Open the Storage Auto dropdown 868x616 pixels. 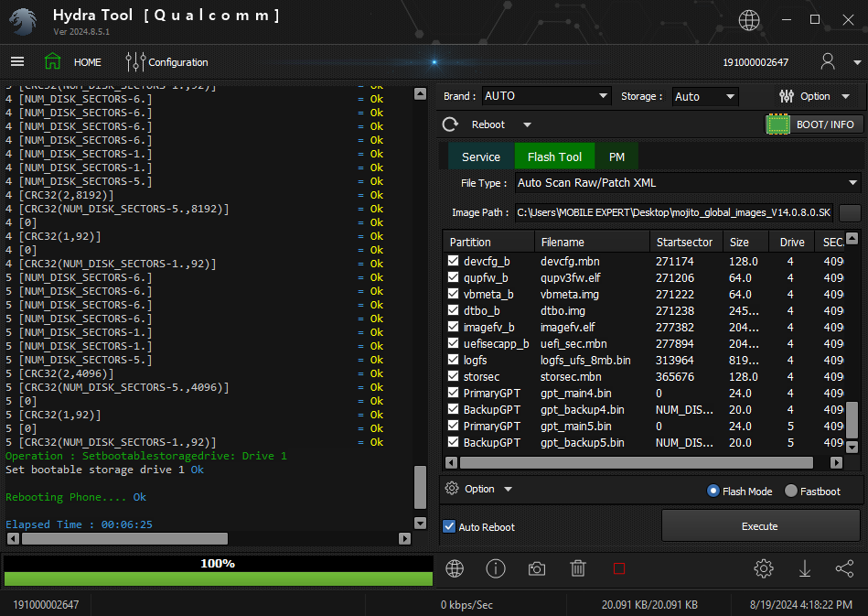[x=705, y=96]
